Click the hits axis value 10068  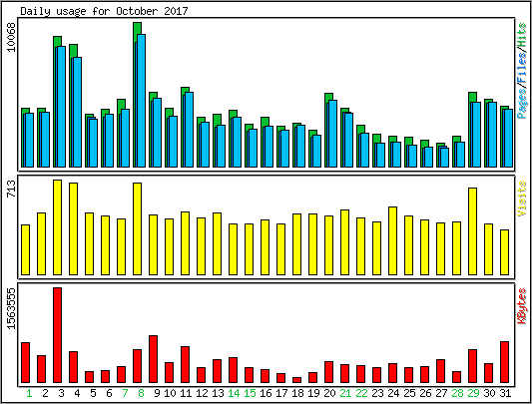12,37
